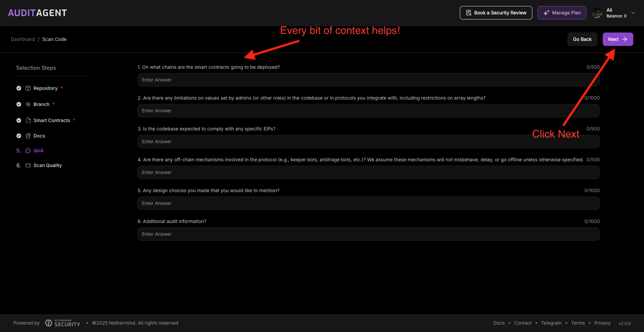Click the user profile avatar picture
Screen dimensions: 644x332
[597, 13]
